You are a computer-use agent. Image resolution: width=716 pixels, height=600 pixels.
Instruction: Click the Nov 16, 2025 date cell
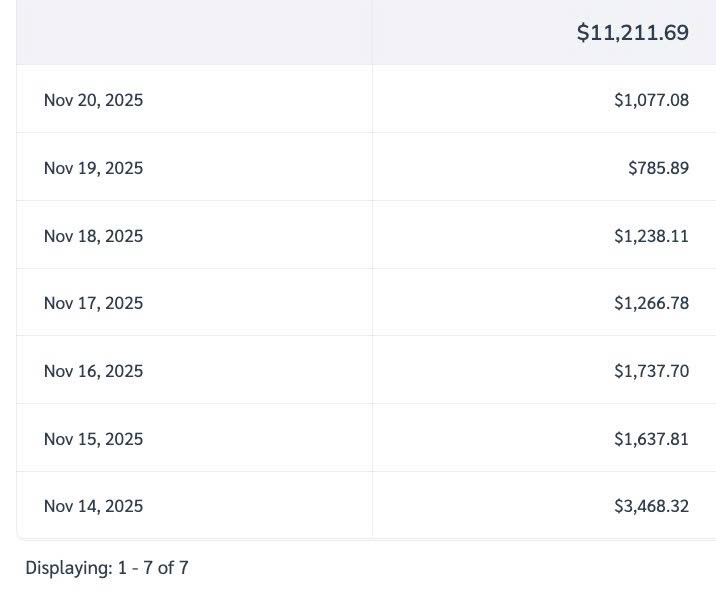coord(93,371)
